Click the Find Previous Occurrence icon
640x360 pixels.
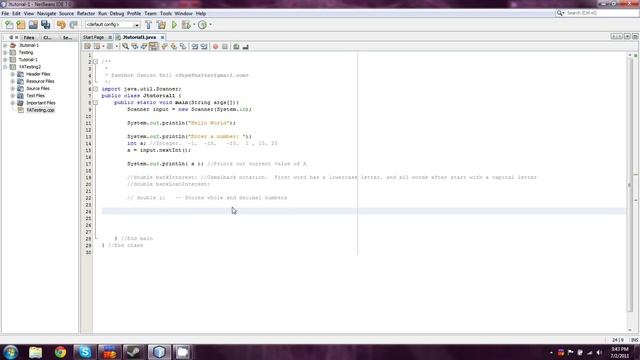(x=134, y=47)
